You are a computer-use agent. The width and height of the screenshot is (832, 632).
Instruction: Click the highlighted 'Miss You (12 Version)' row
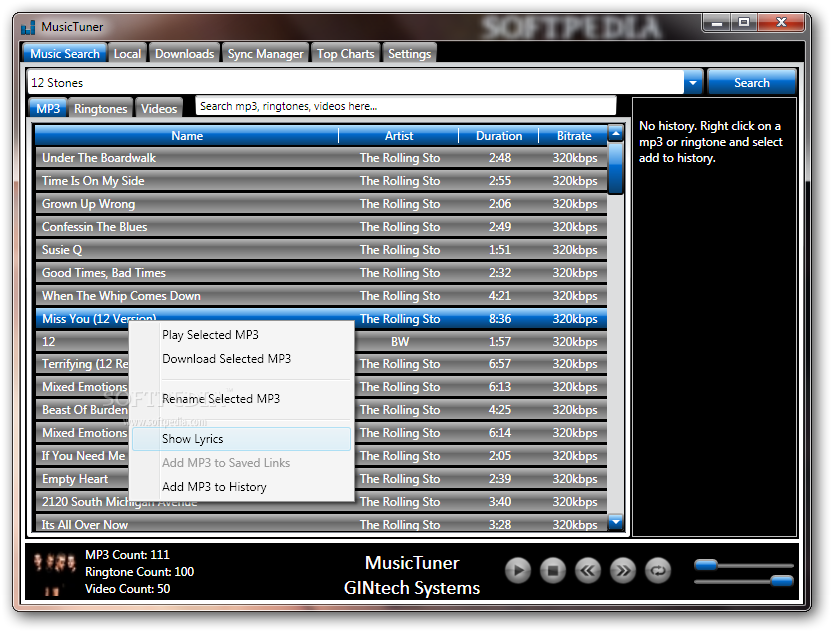322,318
